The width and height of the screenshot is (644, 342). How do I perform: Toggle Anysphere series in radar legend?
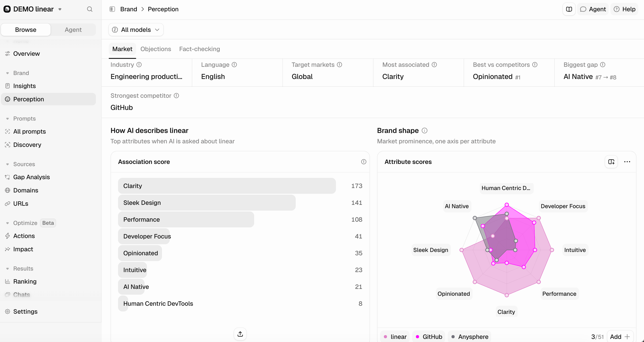[470, 337]
